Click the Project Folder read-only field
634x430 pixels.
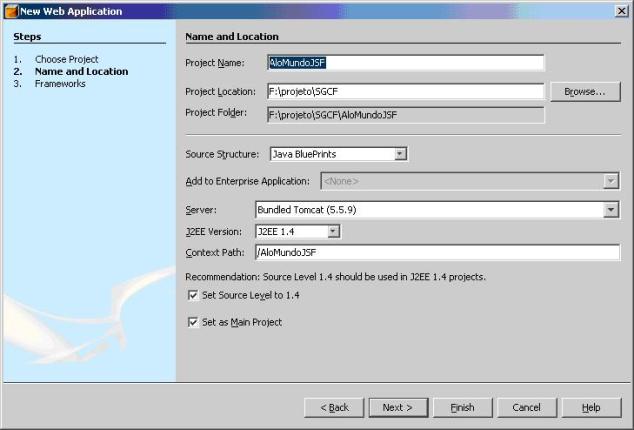(405, 114)
